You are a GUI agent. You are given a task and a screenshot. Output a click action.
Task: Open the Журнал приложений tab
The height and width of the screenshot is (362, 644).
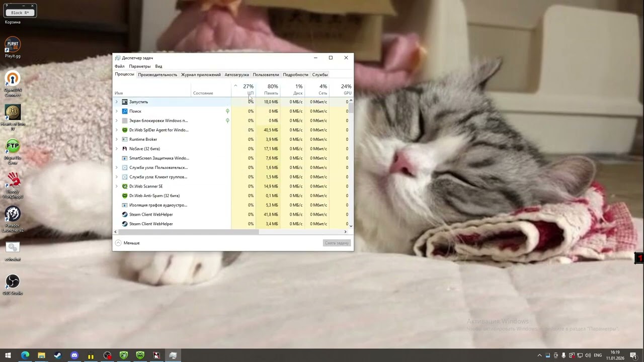201,75
